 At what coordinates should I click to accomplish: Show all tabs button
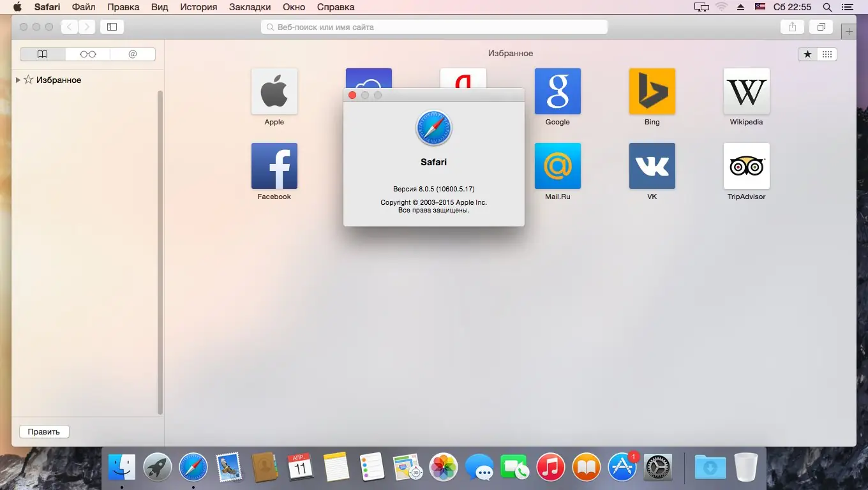coord(821,27)
